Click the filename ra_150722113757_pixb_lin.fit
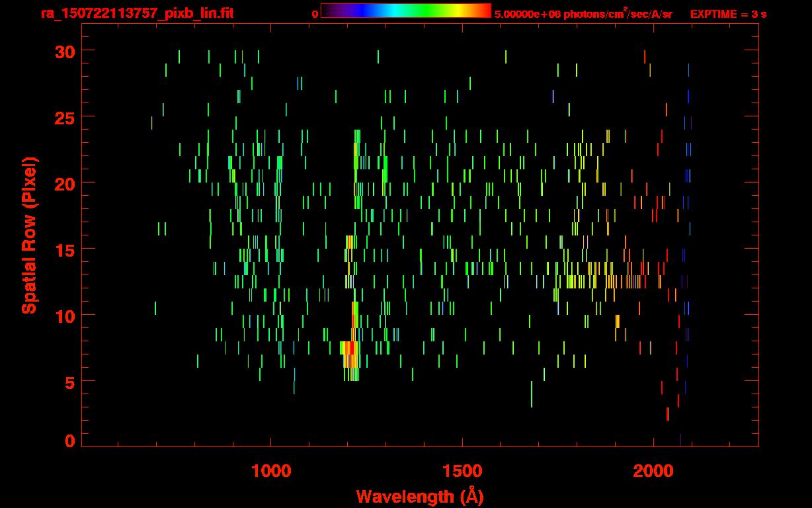 [137, 13]
